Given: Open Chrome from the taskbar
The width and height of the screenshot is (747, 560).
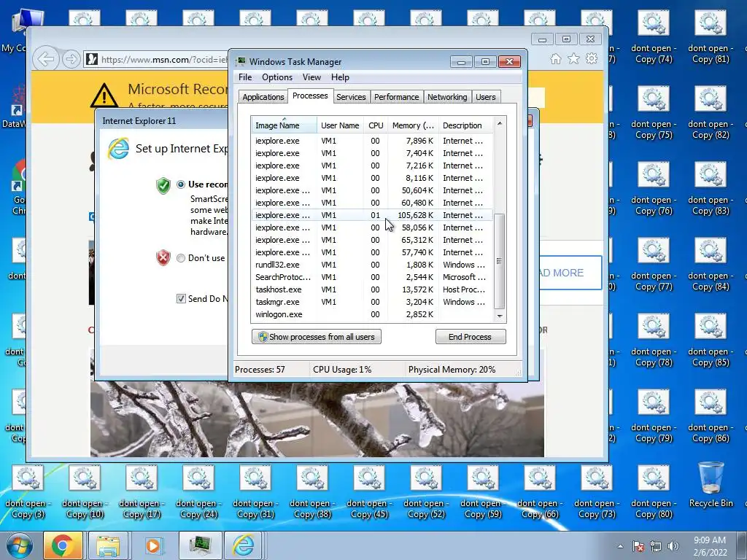Looking at the screenshot, I should click(63, 545).
